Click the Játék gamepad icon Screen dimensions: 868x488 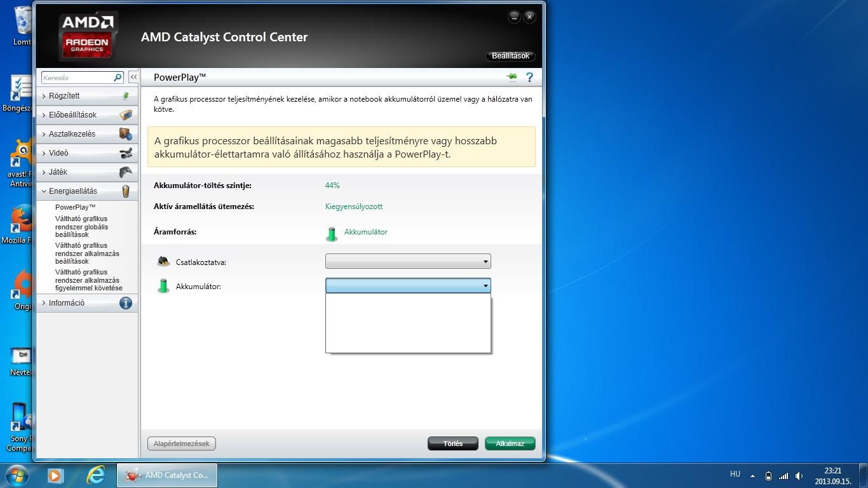tap(125, 172)
